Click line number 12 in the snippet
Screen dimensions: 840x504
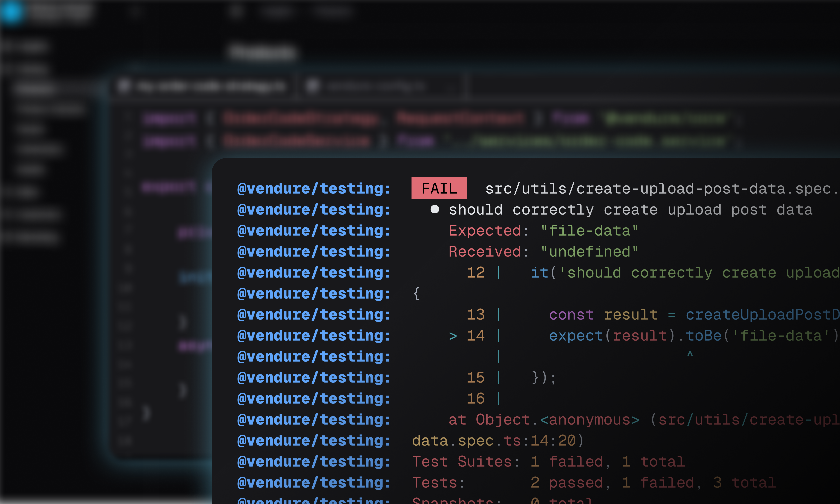(x=476, y=272)
